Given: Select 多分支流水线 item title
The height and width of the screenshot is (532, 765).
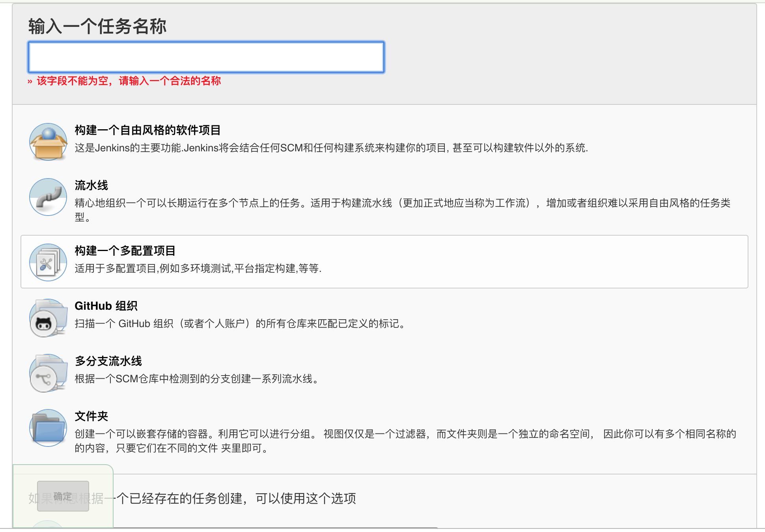Looking at the screenshot, I should (108, 361).
